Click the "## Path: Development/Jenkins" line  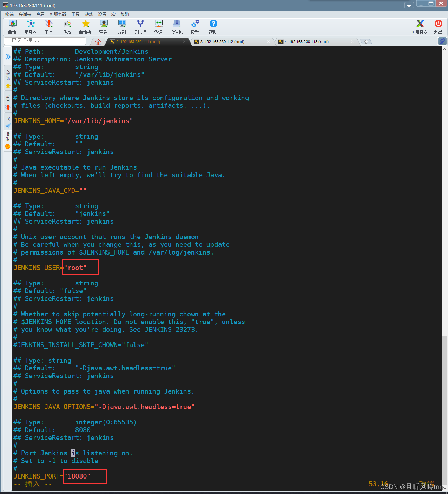point(81,52)
